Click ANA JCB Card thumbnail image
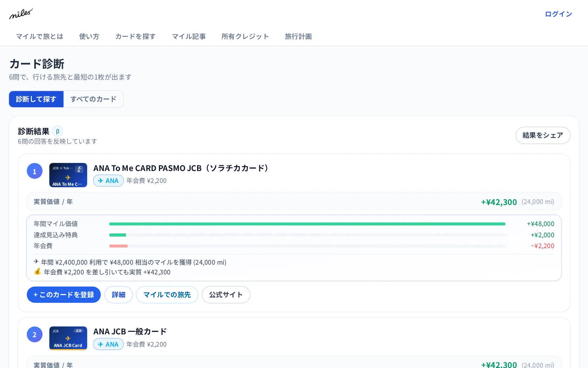 [68, 338]
